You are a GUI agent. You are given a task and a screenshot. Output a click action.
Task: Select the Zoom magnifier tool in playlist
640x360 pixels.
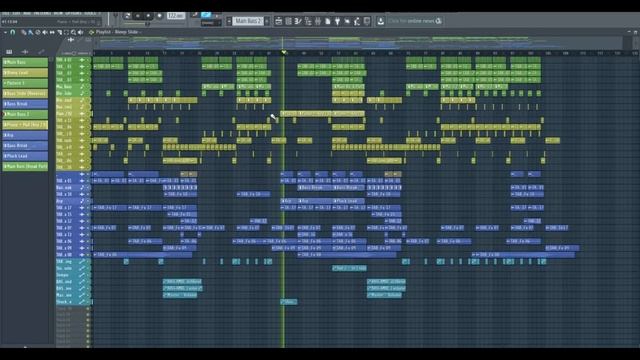73,32
